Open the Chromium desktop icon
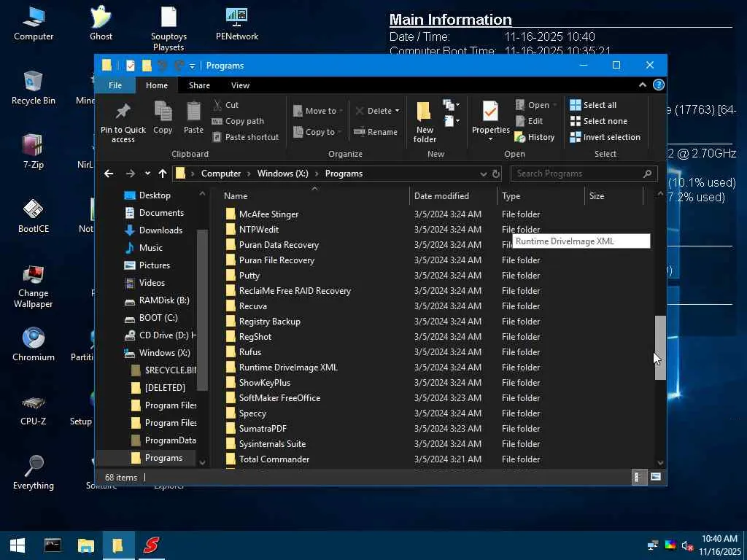Image resolution: width=747 pixels, height=560 pixels. point(34,344)
